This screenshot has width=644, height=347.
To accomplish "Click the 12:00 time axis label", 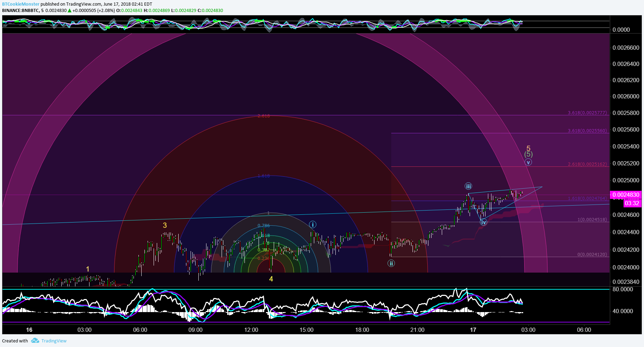I will click(251, 330).
